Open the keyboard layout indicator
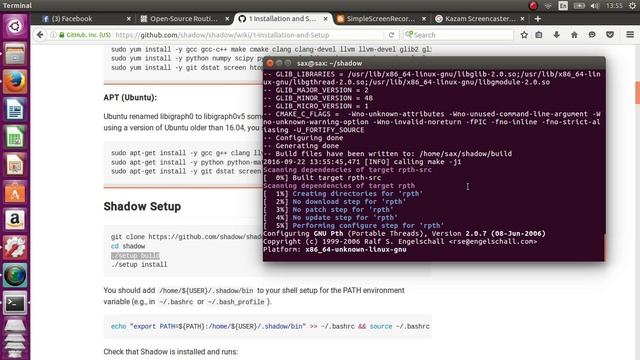The width and height of the screenshot is (640, 360). coord(563,6)
